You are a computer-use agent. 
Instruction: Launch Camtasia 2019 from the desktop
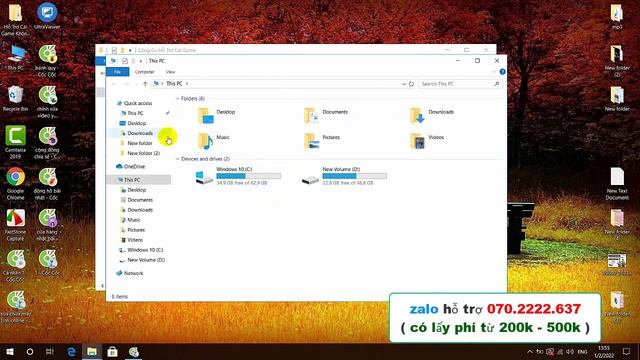[15, 142]
